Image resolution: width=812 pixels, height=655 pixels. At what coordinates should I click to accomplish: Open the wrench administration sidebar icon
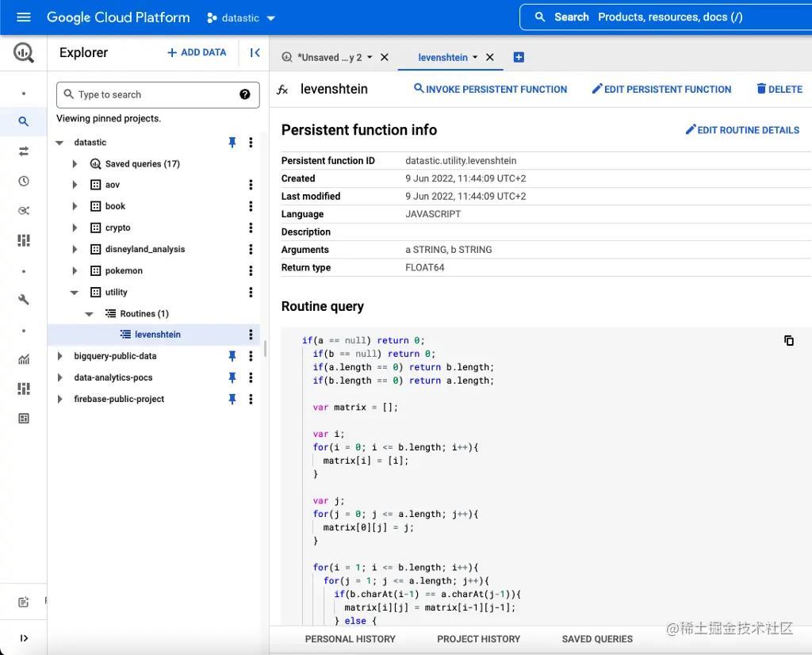[23, 300]
